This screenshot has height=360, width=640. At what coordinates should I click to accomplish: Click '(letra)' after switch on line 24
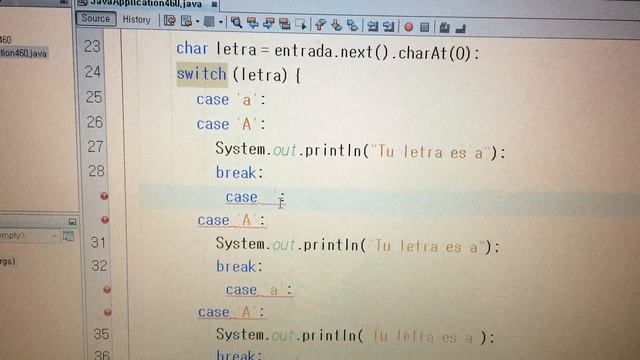(260, 75)
